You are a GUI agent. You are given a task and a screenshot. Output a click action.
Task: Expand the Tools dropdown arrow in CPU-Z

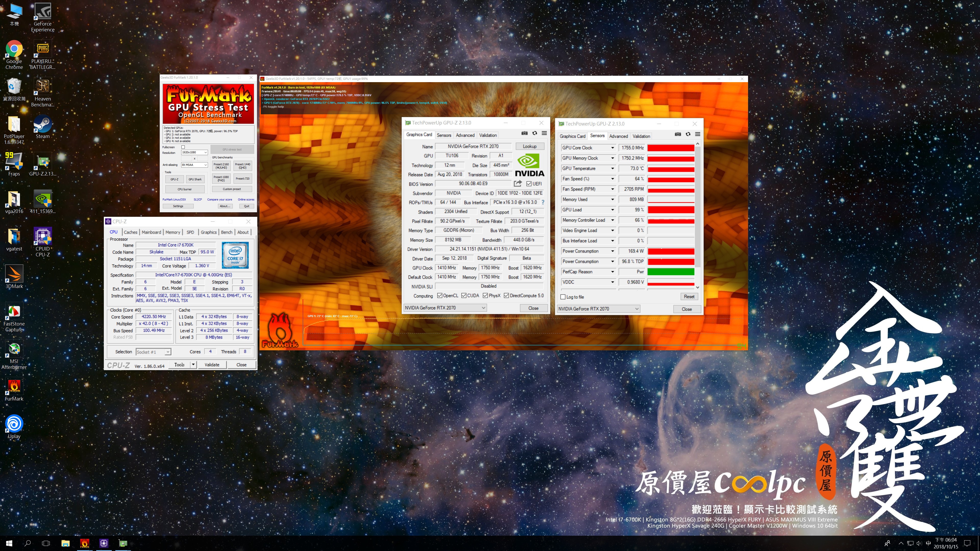pos(193,365)
